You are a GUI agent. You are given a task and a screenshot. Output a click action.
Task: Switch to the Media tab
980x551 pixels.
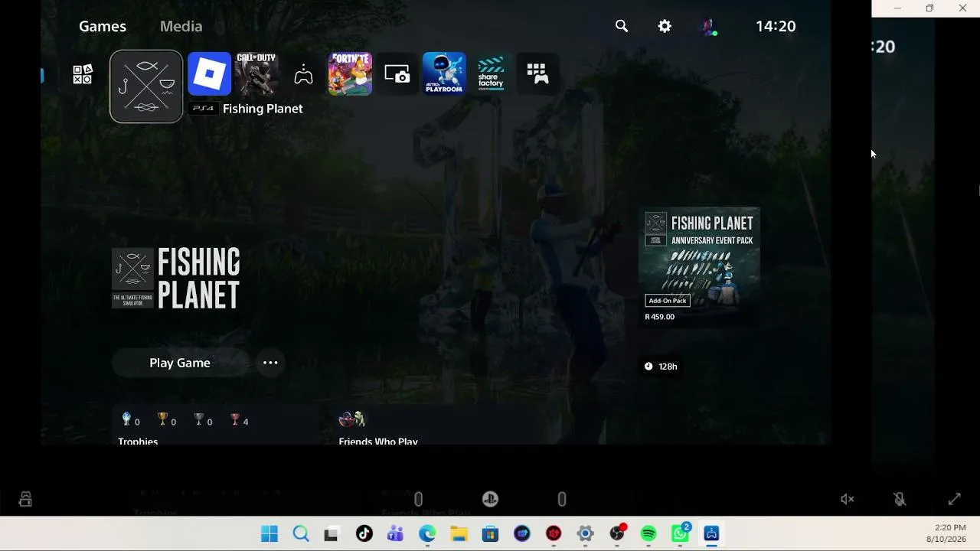tap(181, 26)
